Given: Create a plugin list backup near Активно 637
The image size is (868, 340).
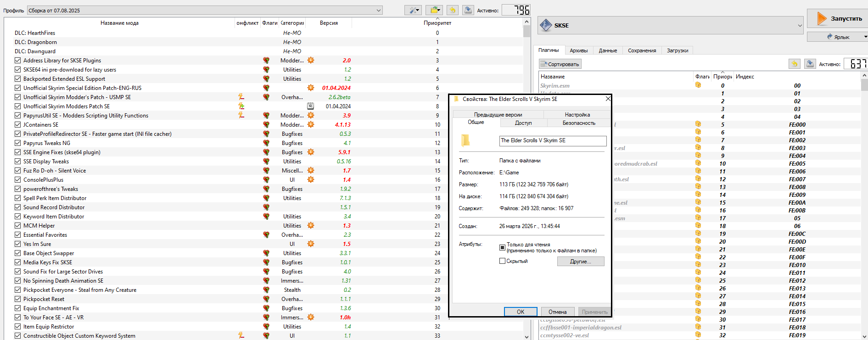Looking at the screenshot, I should coord(810,64).
